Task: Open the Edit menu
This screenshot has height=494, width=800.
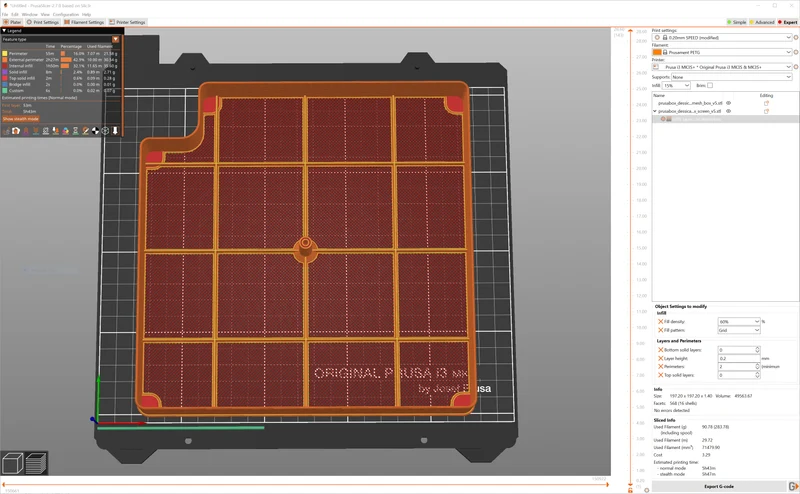Action: tap(15, 15)
